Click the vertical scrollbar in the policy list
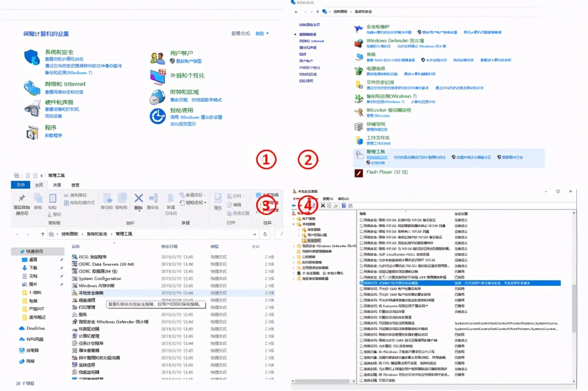This screenshot has width=588, height=391. click(x=574, y=308)
